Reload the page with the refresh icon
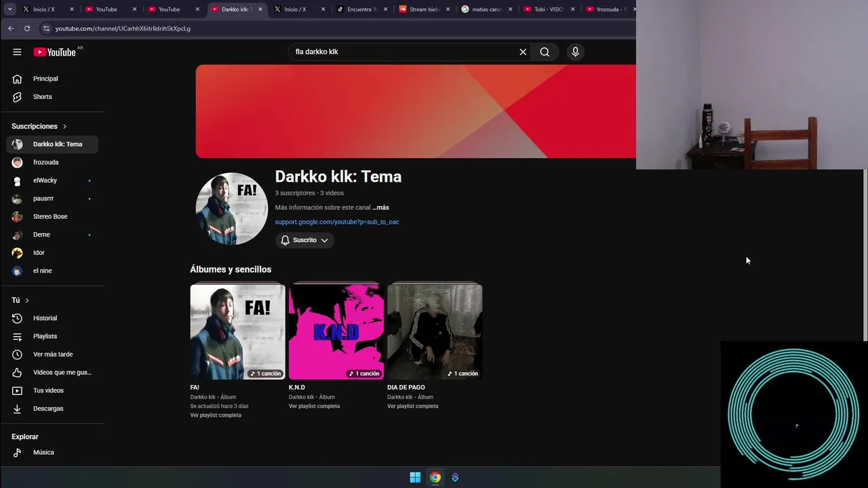The image size is (868, 488). (27, 28)
